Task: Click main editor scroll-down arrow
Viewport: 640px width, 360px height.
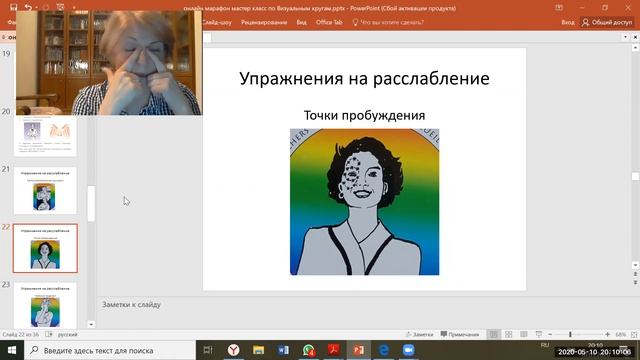Action: [635, 265]
